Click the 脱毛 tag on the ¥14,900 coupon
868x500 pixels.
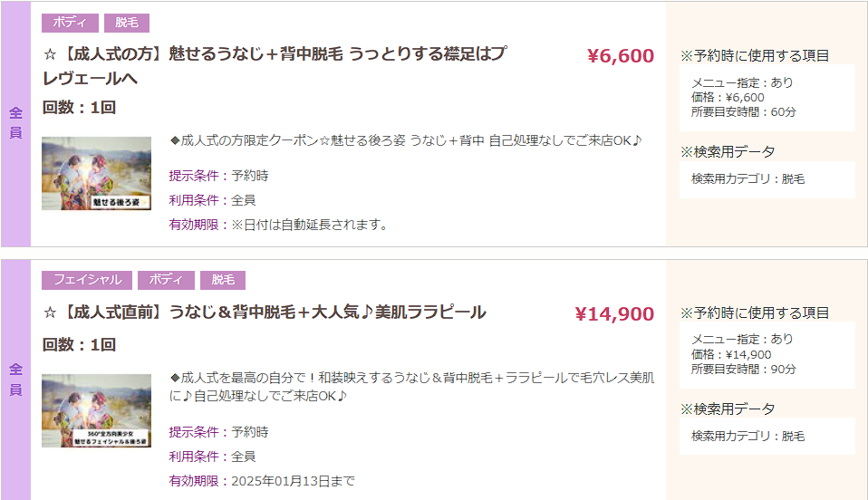(223, 280)
